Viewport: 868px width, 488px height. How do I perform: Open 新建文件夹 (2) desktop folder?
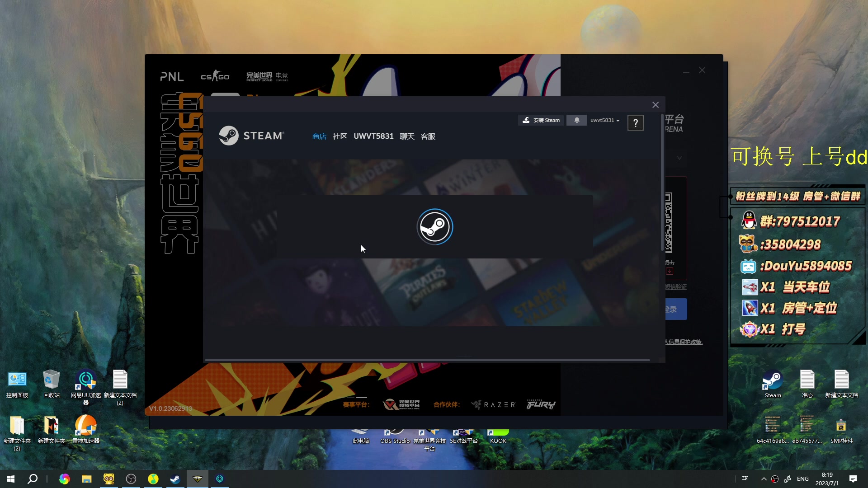pos(17,433)
